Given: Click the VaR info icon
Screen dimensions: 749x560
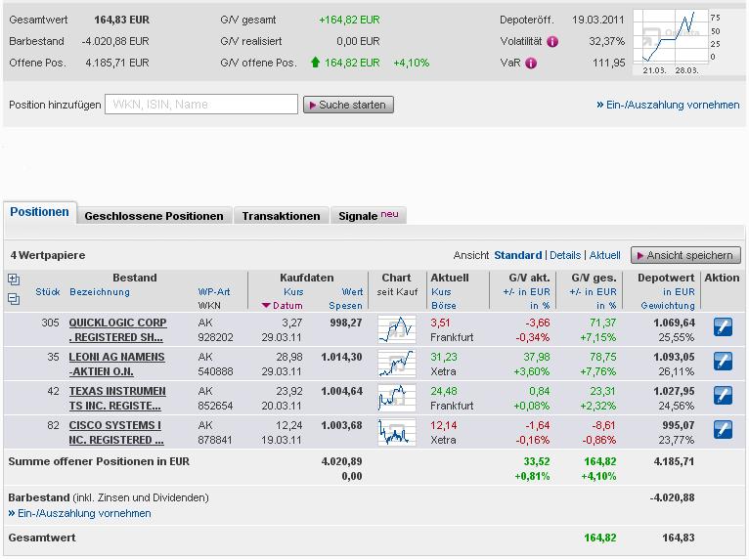Looking at the screenshot, I should pos(531,64).
